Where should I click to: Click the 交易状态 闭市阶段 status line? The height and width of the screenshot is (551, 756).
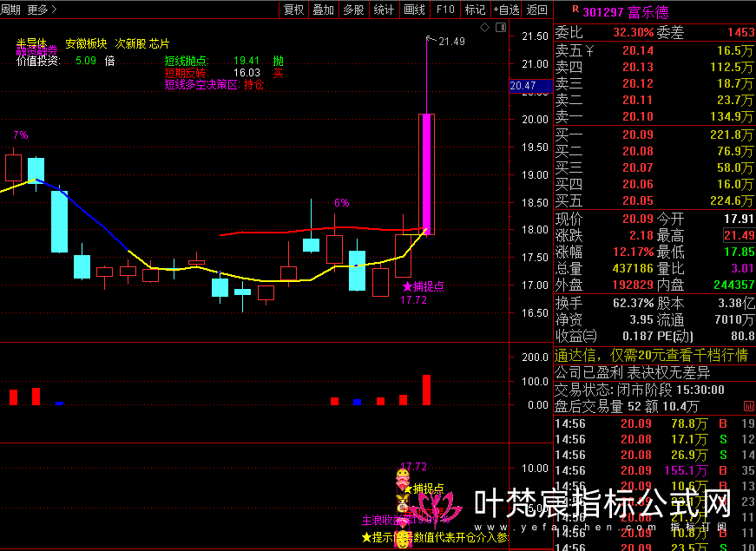[640, 390]
